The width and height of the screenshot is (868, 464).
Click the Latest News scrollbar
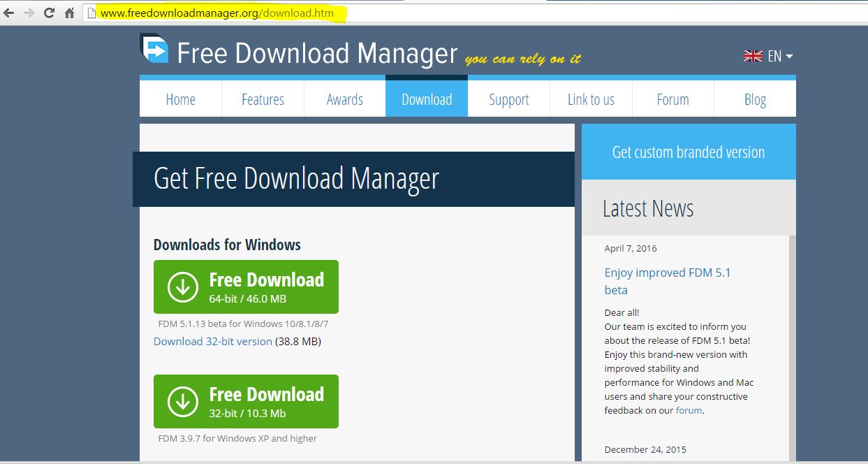[x=793, y=348]
